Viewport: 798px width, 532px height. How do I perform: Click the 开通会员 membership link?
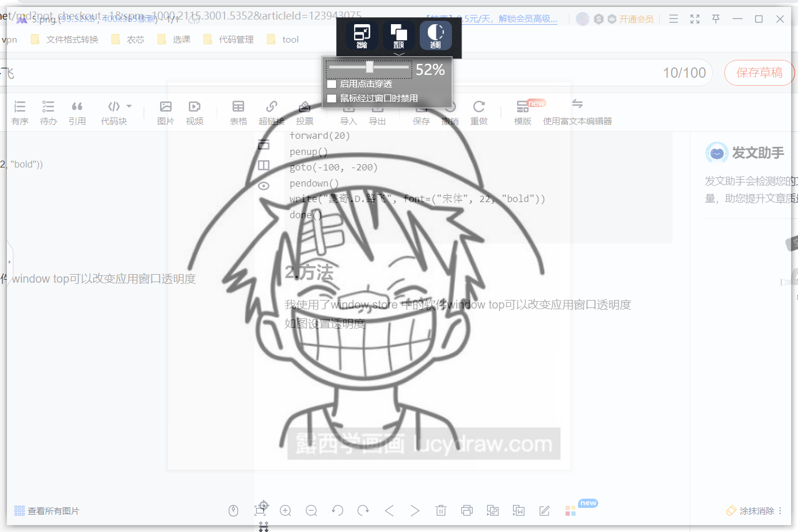630,19
